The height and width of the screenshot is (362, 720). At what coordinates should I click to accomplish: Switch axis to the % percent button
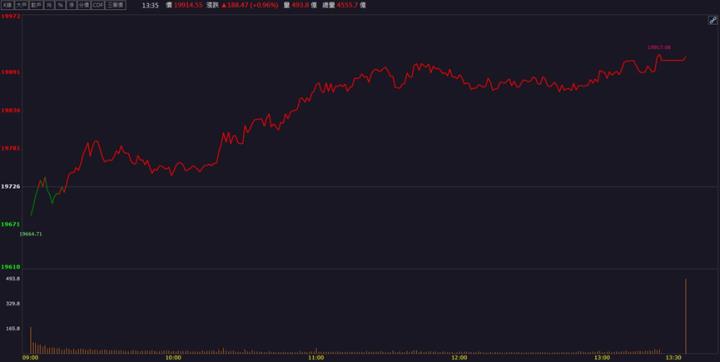pyautogui.click(x=60, y=5)
